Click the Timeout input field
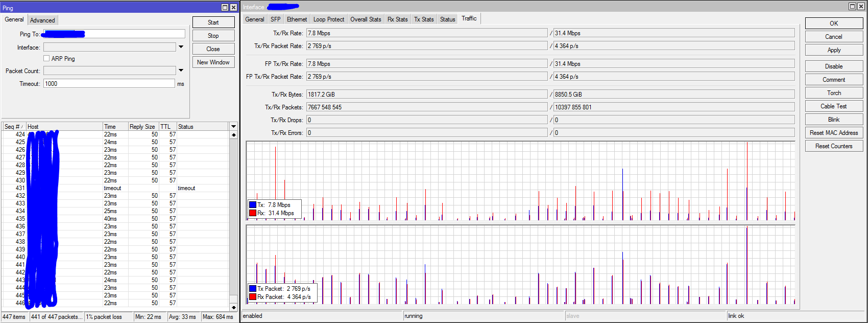Image resolution: width=868 pixels, height=323 pixels. pyautogui.click(x=109, y=84)
